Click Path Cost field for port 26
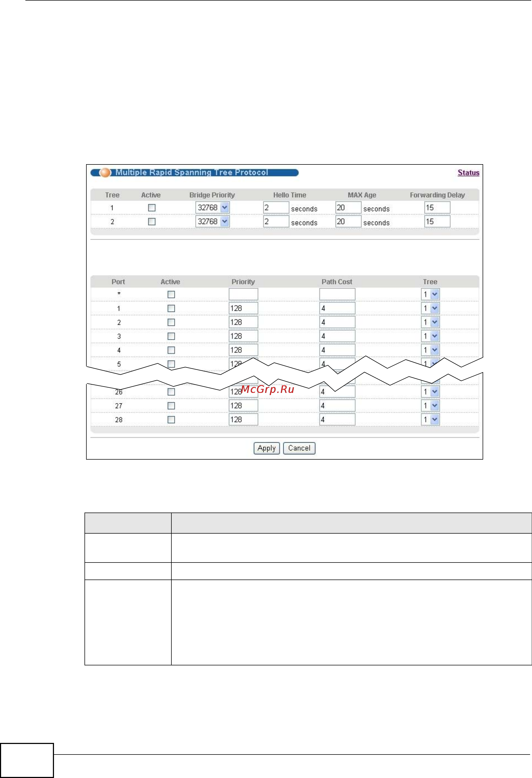532x778 pixels. pos(337,392)
